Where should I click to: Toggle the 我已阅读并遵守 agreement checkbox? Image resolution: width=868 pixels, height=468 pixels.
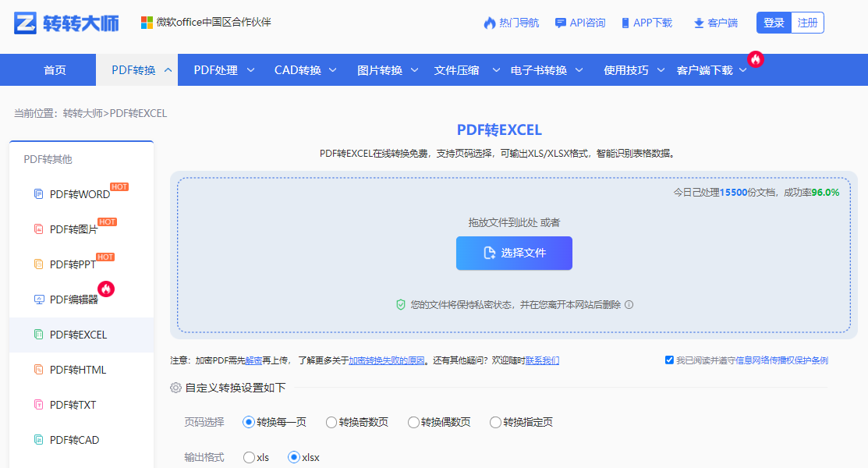(x=669, y=360)
